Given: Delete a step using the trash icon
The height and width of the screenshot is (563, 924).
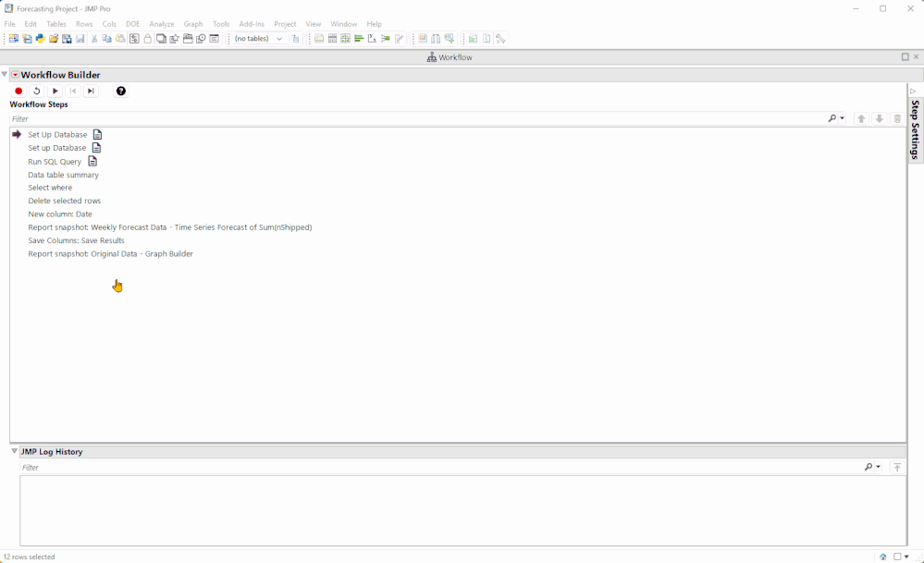Looking at the screenshot, I should pos(896,118).
